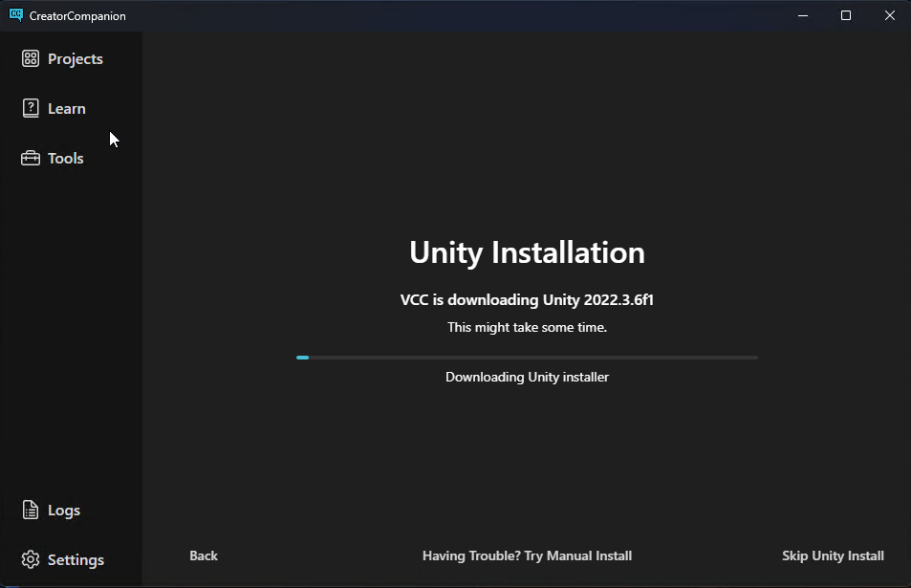Viewport: 911px width, 588px height.
Task: Click the Learn book icon
Action: (31, 109)
